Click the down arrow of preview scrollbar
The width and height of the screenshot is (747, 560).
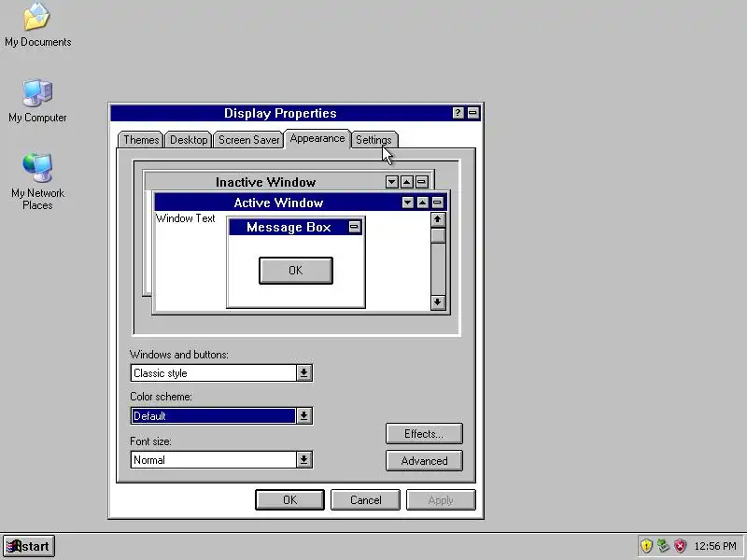438,302
